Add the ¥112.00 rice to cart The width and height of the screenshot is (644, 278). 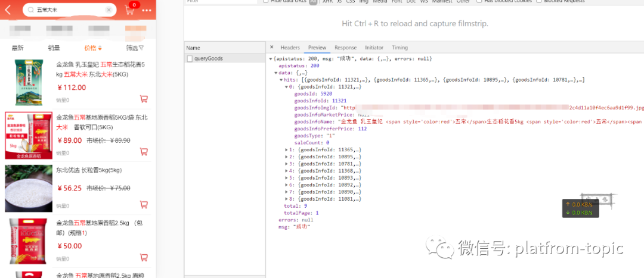(144, 98)
